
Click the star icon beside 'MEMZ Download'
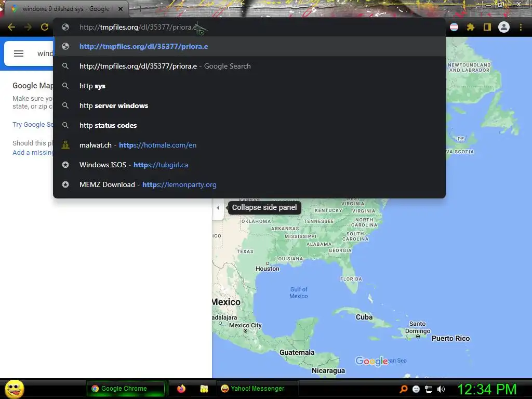click(x=65, y=184)
